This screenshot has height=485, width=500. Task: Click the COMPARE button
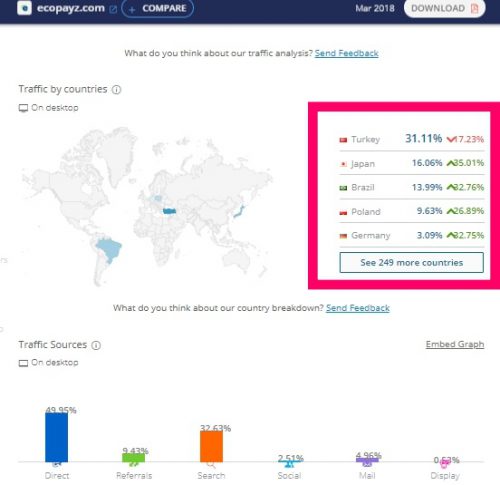pos(158,8)
